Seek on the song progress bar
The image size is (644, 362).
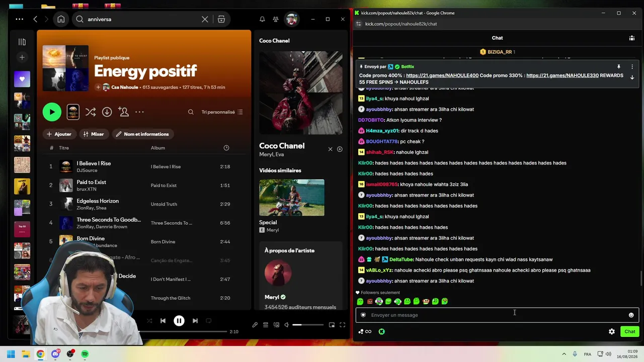pyautogui.click(x=184, y=332)
